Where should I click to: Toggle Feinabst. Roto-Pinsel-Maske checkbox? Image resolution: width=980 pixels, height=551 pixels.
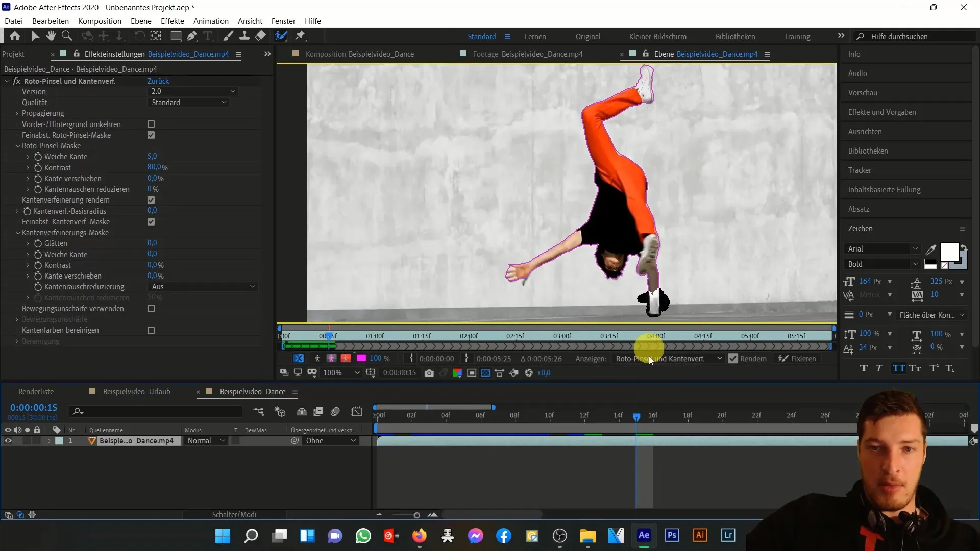click(151, 135)
